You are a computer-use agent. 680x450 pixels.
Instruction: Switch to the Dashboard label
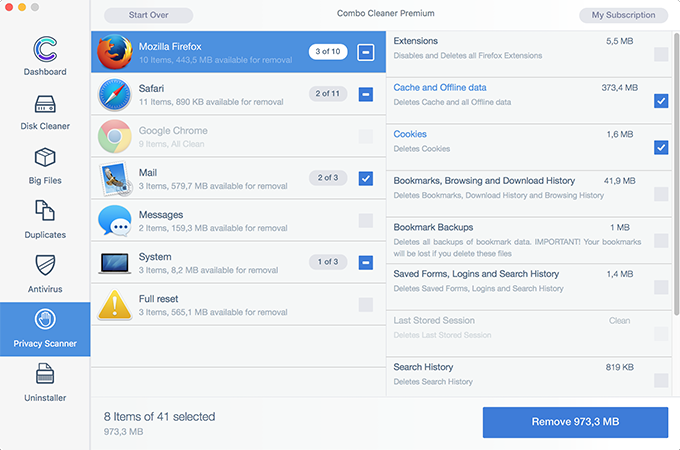[x=45, y=72]
